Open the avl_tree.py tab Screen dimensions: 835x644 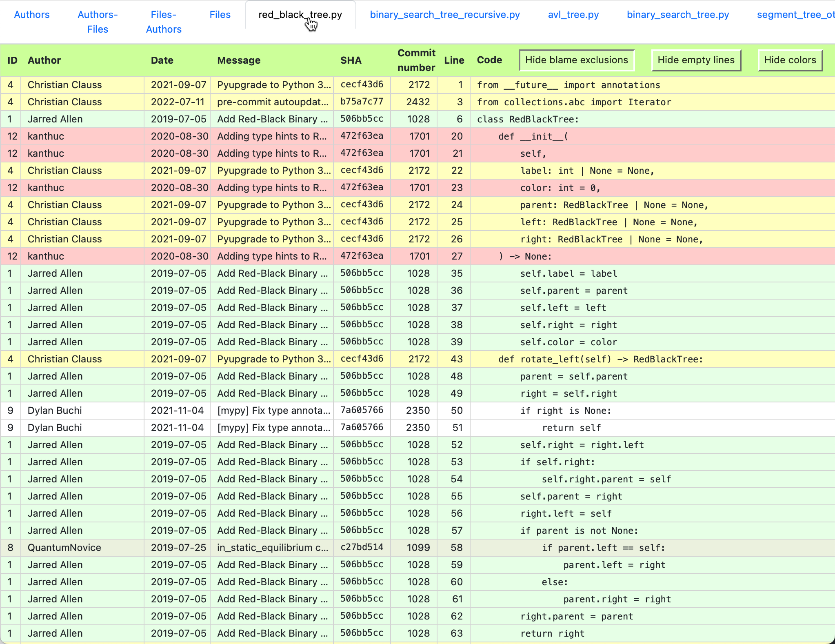point(573,15)
